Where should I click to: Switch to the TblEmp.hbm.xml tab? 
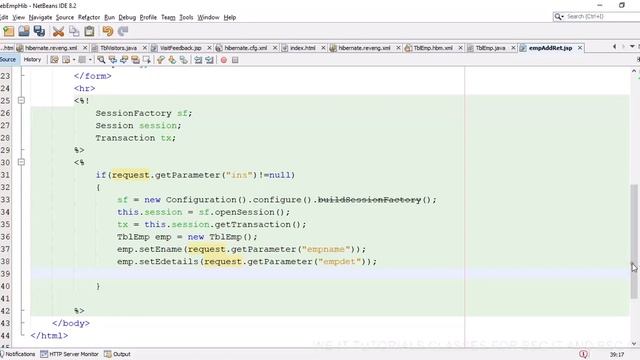click(433, 48)
